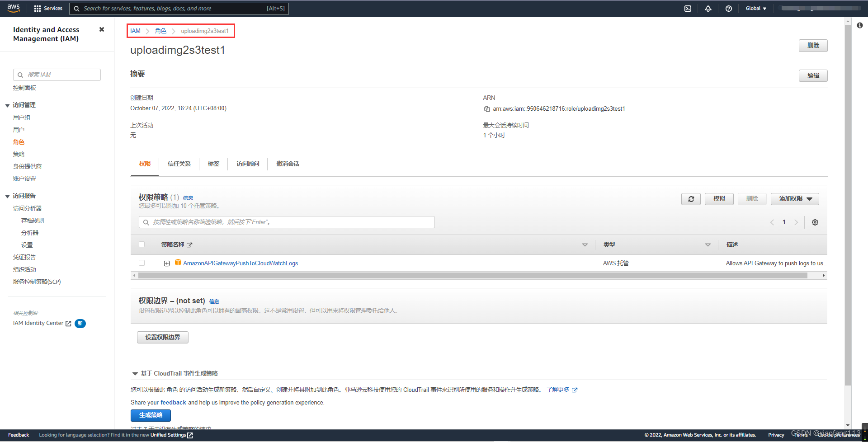Click the 了解更多 external link icon

tap(575, 390)
